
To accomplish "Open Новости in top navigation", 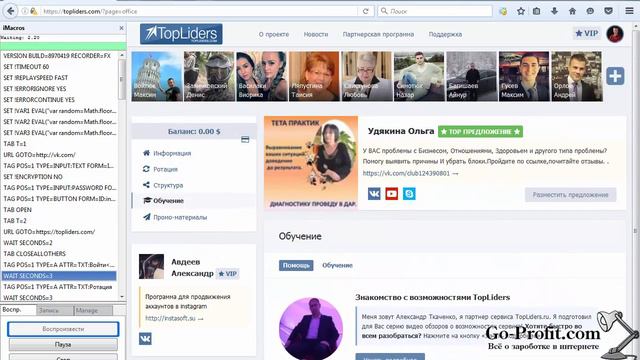I will click(x=316, y=34).
